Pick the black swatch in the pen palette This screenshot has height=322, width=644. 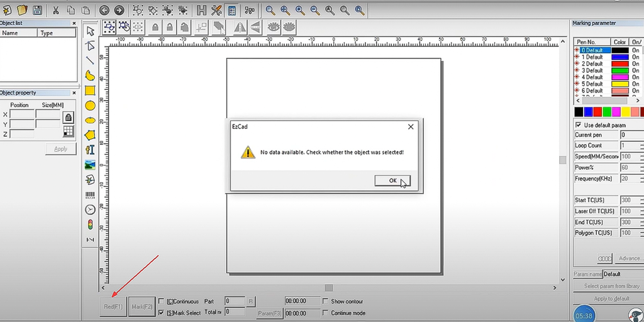coord(579,112)
